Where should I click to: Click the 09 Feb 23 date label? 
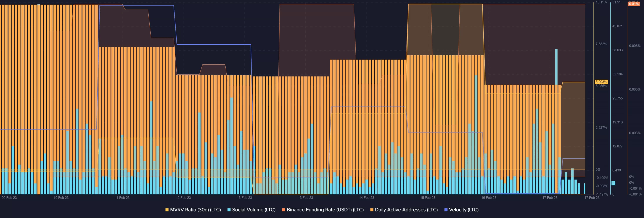click(9, 198)
